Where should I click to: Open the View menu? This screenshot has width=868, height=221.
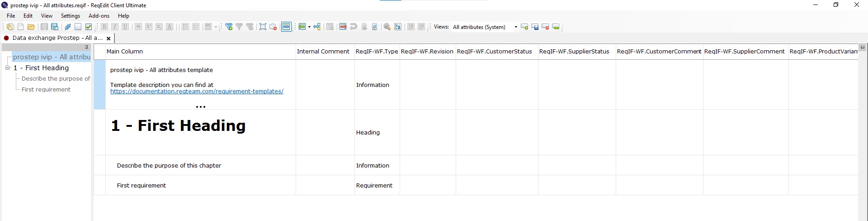(x=47, y=15)
